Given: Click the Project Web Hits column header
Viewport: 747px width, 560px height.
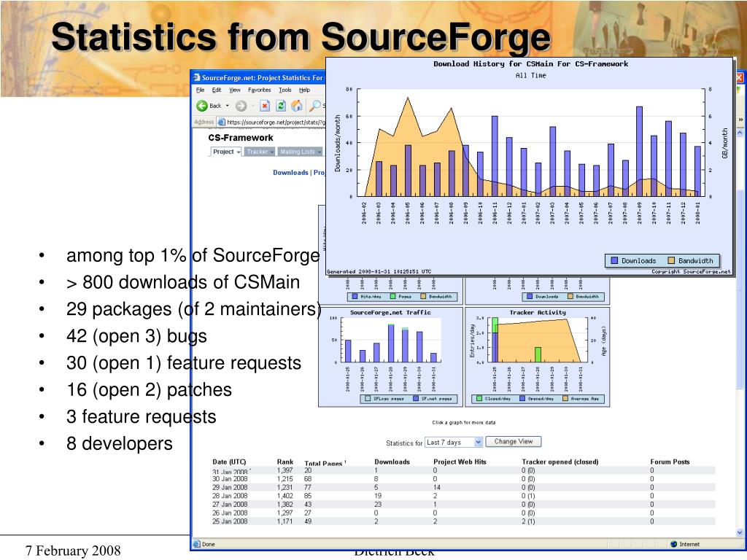Looking at the screenshot, I should tap(460, 462).
